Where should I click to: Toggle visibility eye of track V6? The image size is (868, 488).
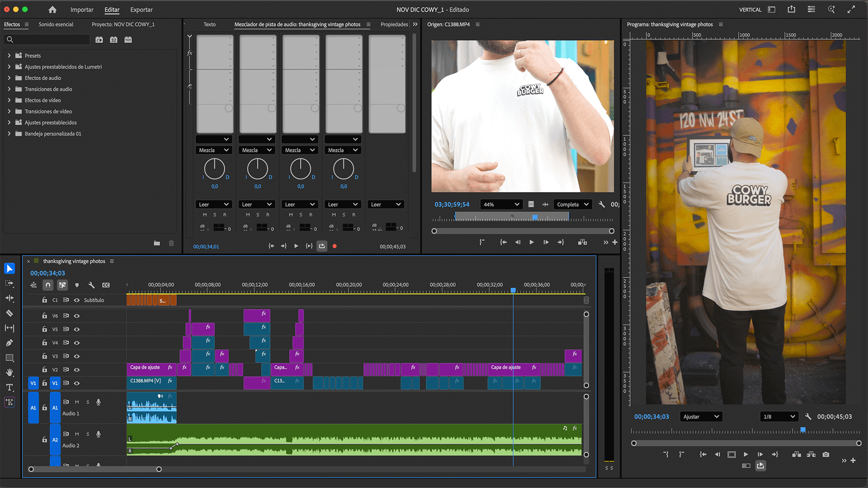77,316
